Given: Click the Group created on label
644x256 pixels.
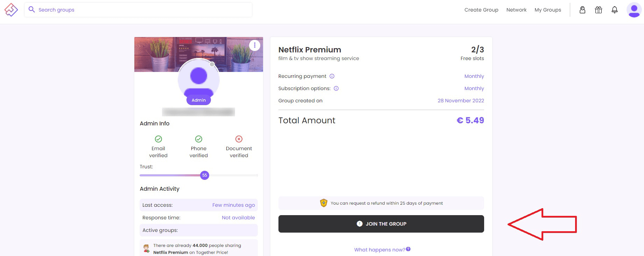Looking at the screenshot, I should [300, 101].
